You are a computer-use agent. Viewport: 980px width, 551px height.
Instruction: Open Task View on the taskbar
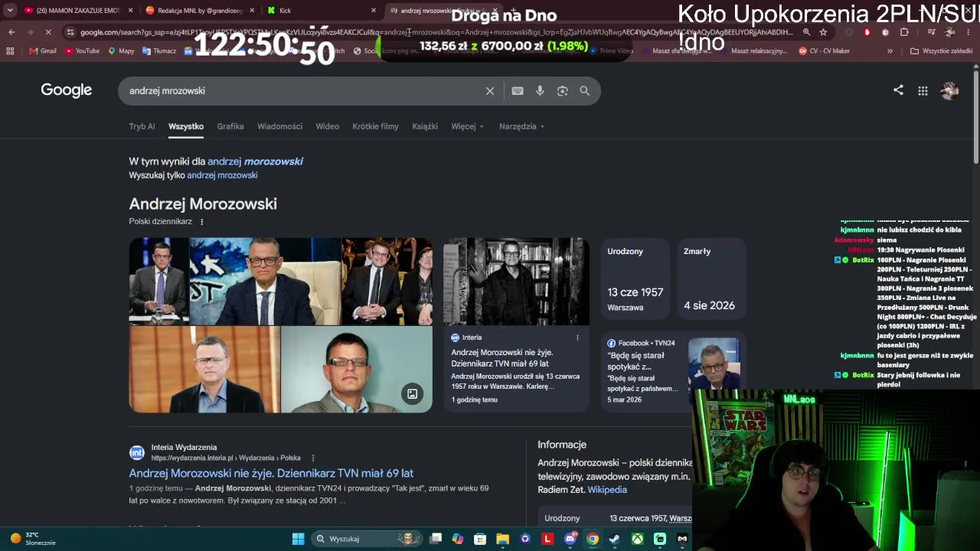click(436, 539)
